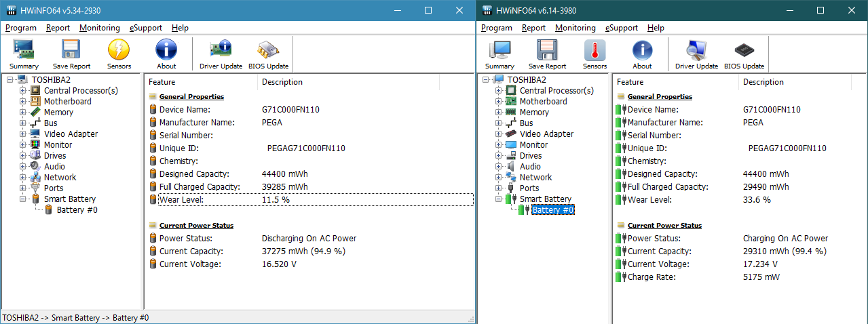Open Program menu in v5.34 window
Image resolution: width=868 pixels, height=324 pixels.
click(x=21, y=28)
